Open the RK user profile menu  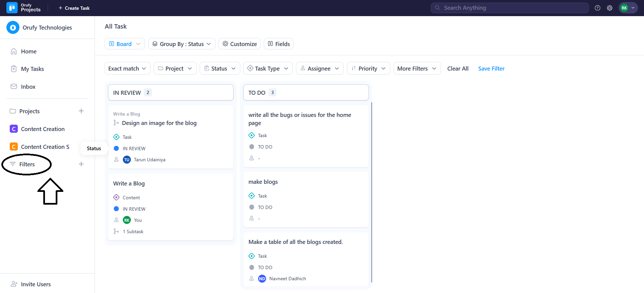coord(628,8)
